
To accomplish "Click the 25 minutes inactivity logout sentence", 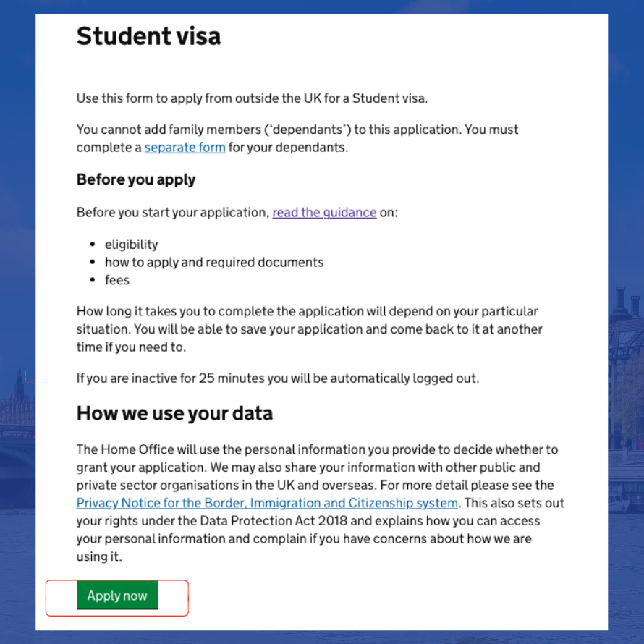I will pyautogui.click(x=278, y=378).
